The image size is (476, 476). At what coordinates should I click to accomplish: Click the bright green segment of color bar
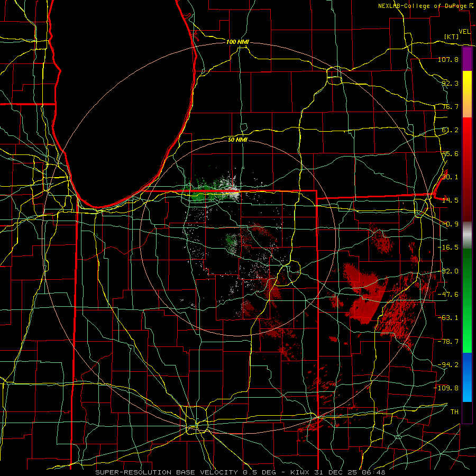pyautogui.click(x=467, y=300)
